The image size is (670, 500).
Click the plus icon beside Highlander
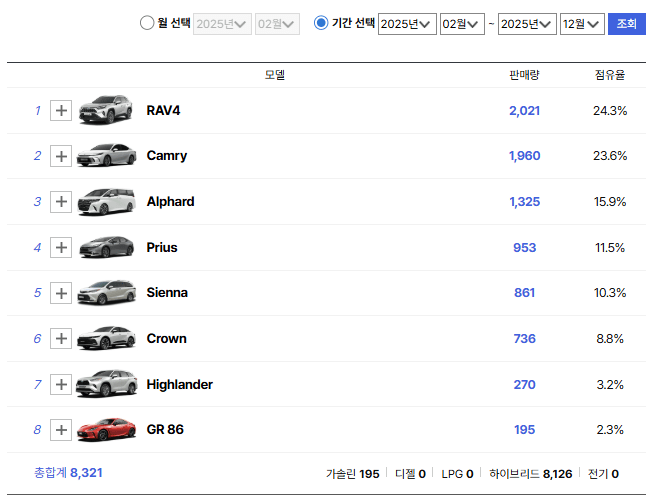pyautogui.click(x=61, y=385)
